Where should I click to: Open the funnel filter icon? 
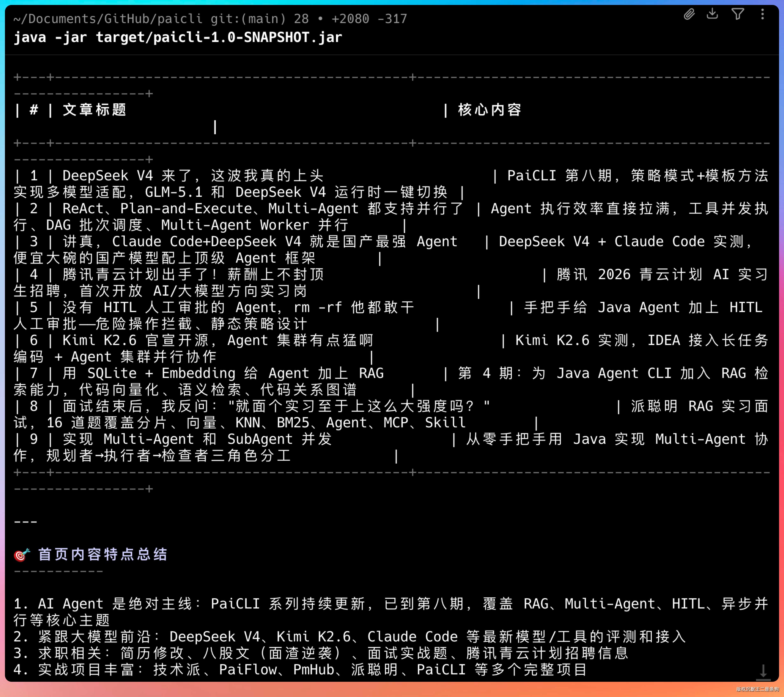point(737,14)
